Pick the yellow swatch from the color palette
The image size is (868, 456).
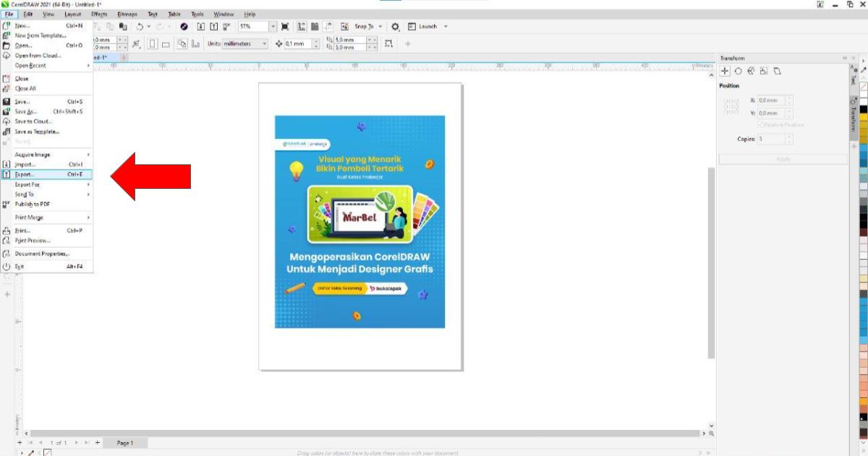click(864, 118)
